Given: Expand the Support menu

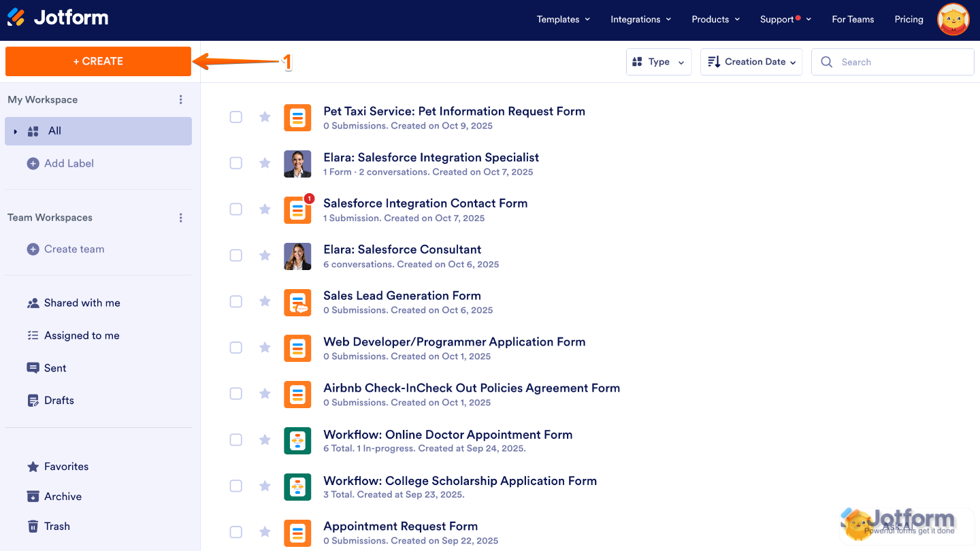Looking at the screenshot, I should [x=785, y=19].
